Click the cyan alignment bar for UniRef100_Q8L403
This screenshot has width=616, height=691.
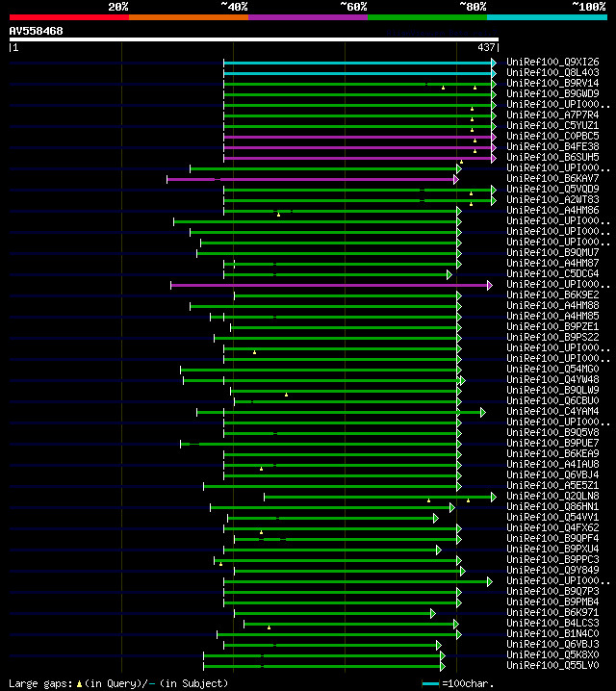tap(359, 73)
